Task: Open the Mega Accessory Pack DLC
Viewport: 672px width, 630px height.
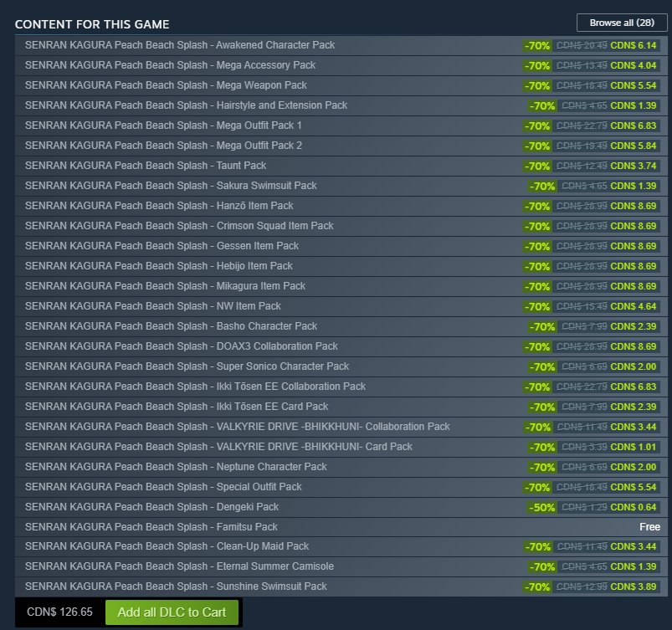Action: (x=341, y=65)
